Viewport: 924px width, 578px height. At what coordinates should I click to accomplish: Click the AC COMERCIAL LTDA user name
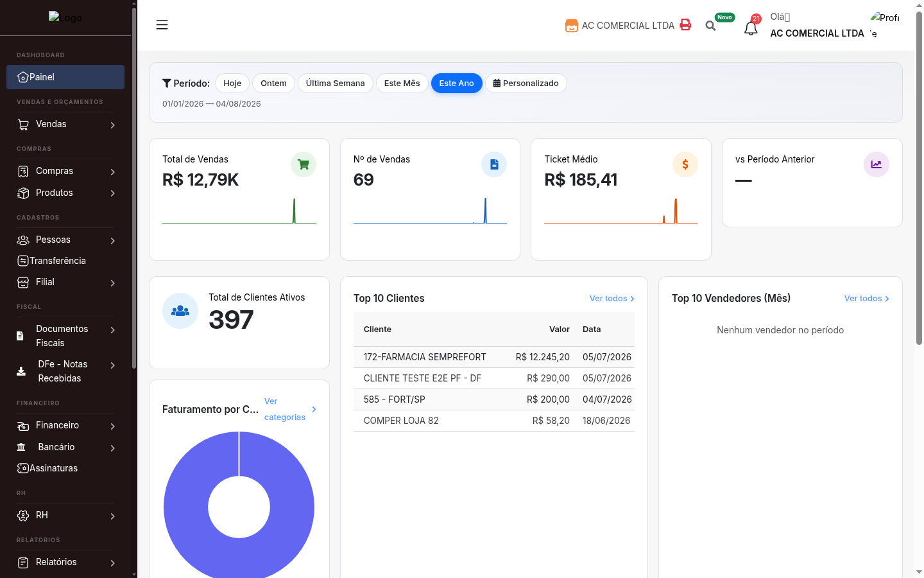point(817,33)
